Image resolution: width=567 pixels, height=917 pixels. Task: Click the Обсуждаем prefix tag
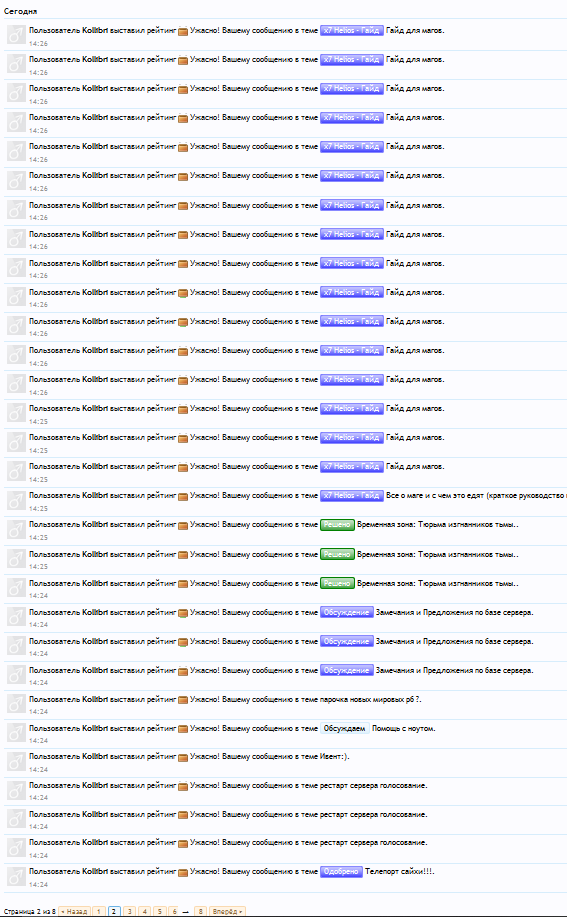point(344,729)
